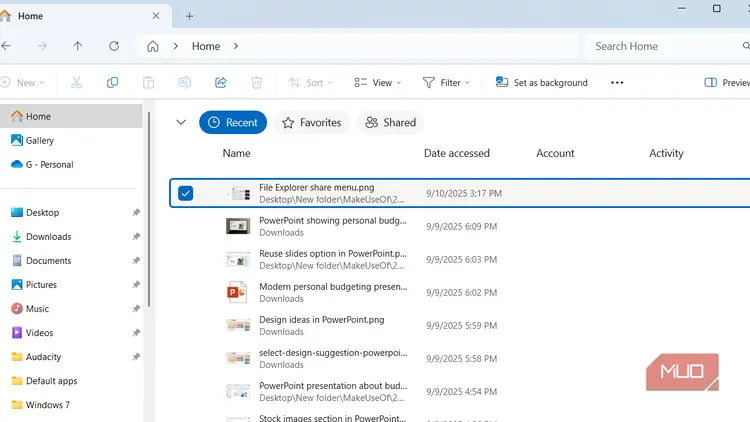
Task: Refresh the current folder view
Action: click(x=114, y=46)
